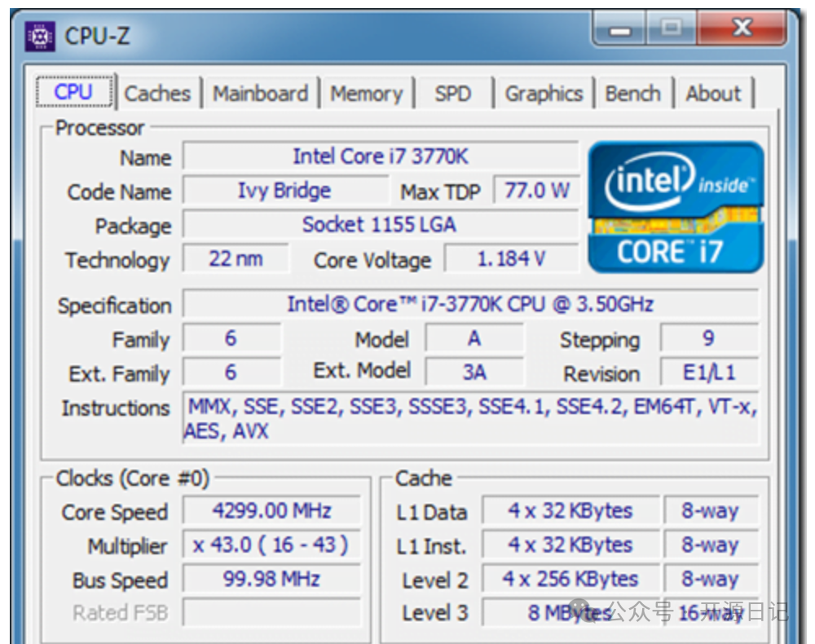
Task: Click the Level 2 size '4 x 256 KBytes'
Action: pos(570,579)
